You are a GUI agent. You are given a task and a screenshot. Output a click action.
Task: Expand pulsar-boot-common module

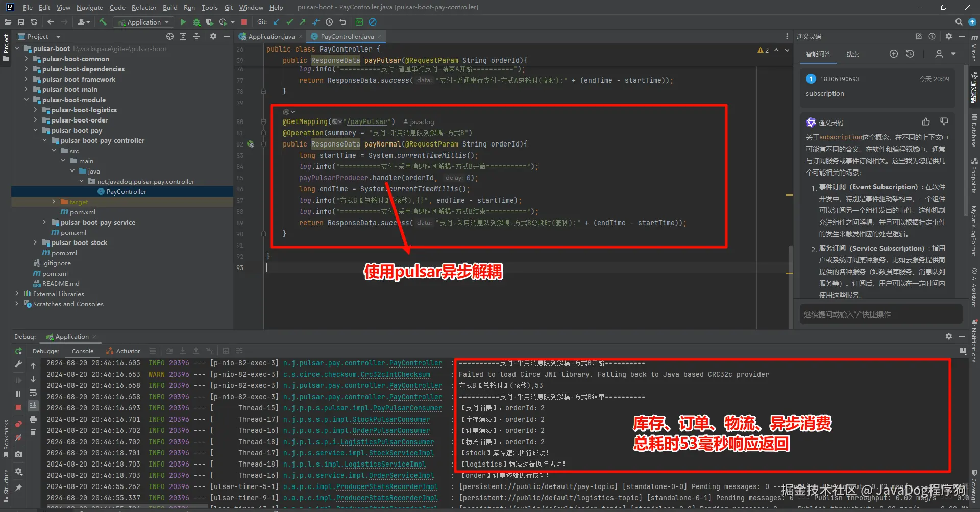(x=26, y=59)
